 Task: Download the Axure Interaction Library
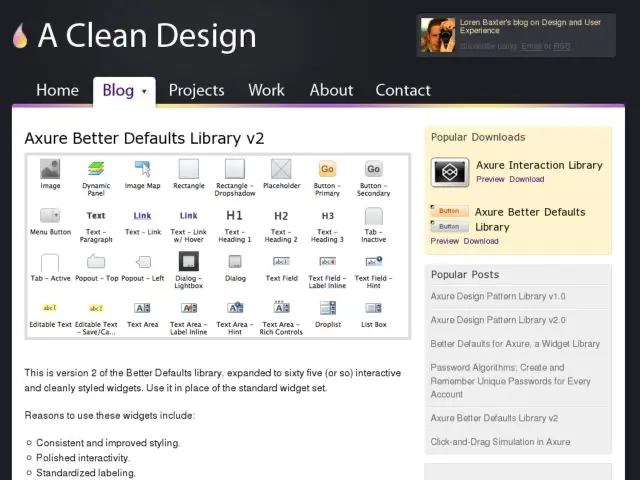(x=527, y=179)
